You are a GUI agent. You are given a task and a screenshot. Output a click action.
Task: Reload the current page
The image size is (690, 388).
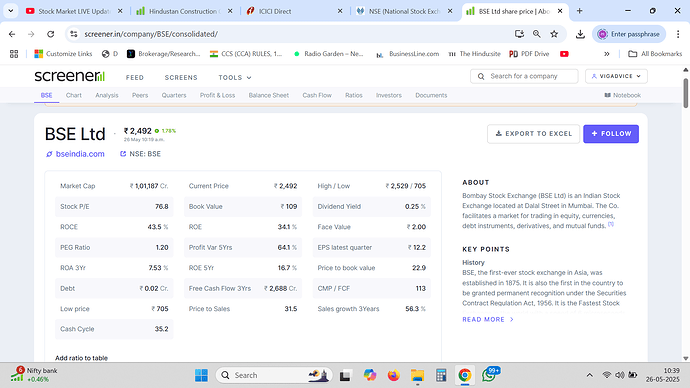(x=51, y=34)
